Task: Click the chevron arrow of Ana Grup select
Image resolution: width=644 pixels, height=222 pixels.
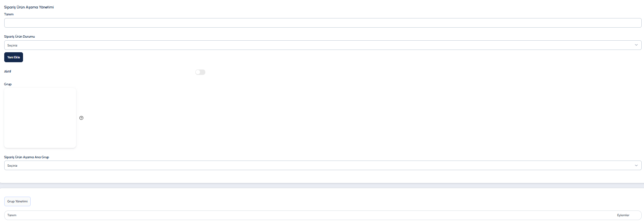Action: [636, 166]
